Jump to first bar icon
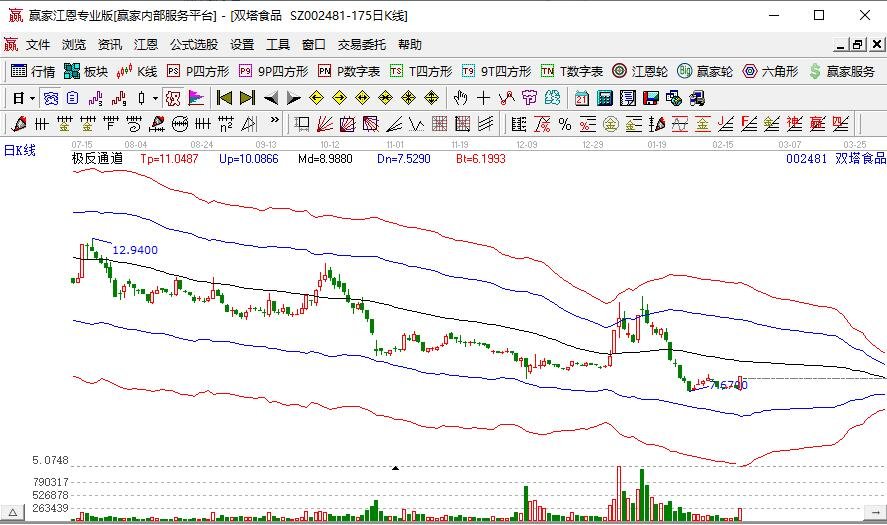 (x=224, y=98)
